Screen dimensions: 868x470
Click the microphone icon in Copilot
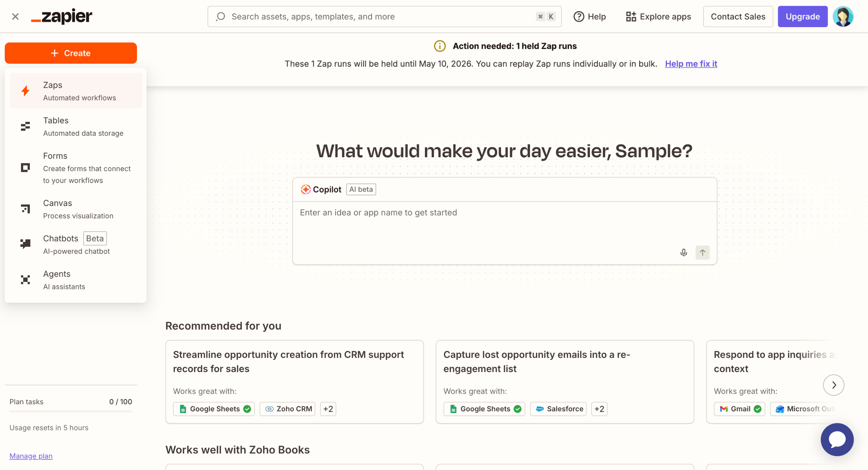click(684, 252)
